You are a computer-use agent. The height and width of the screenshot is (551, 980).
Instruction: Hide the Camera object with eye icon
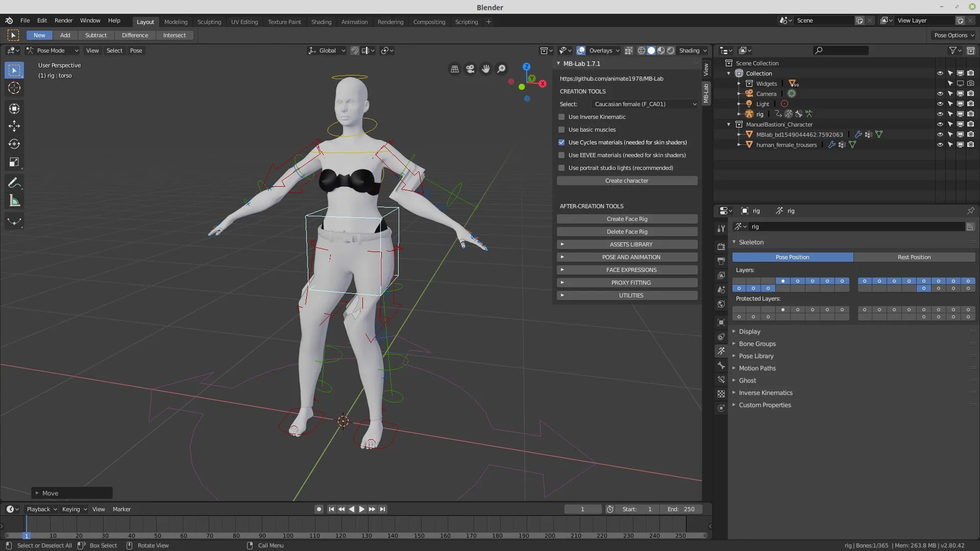click(940, 94)
